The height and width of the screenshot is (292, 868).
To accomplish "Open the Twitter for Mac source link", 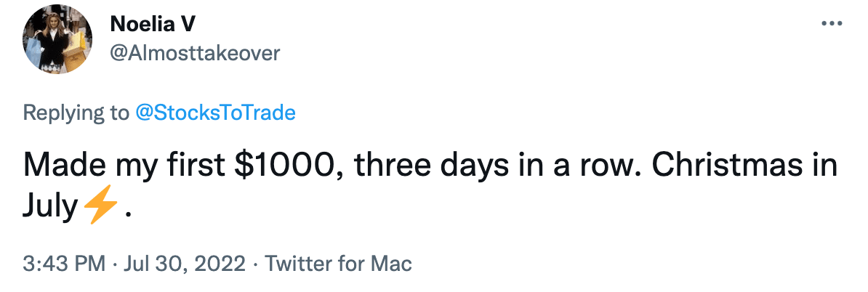I will 338,262.
